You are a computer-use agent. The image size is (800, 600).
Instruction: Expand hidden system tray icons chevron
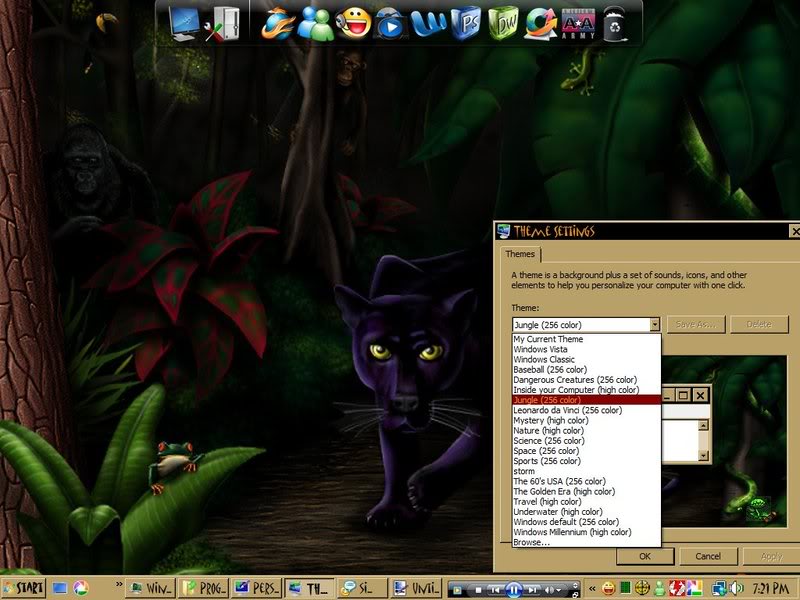pyautogui.click(x=592, y=588)
